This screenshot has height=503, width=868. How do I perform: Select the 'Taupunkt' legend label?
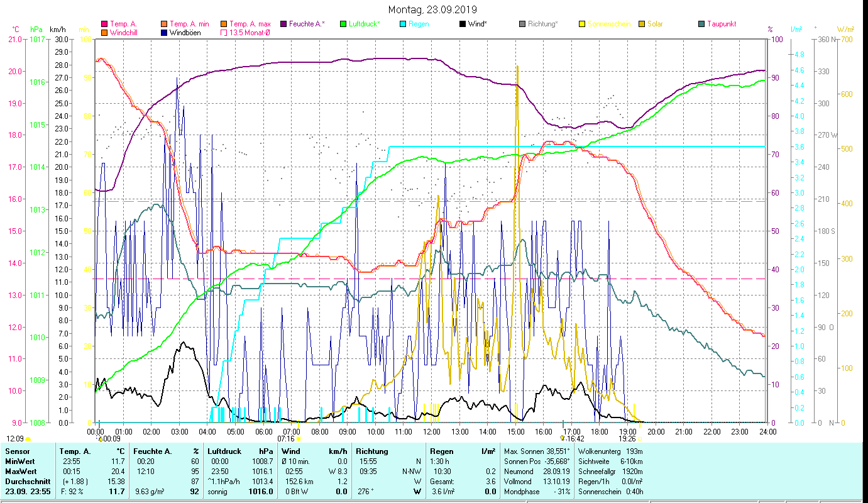pos(722,24)
